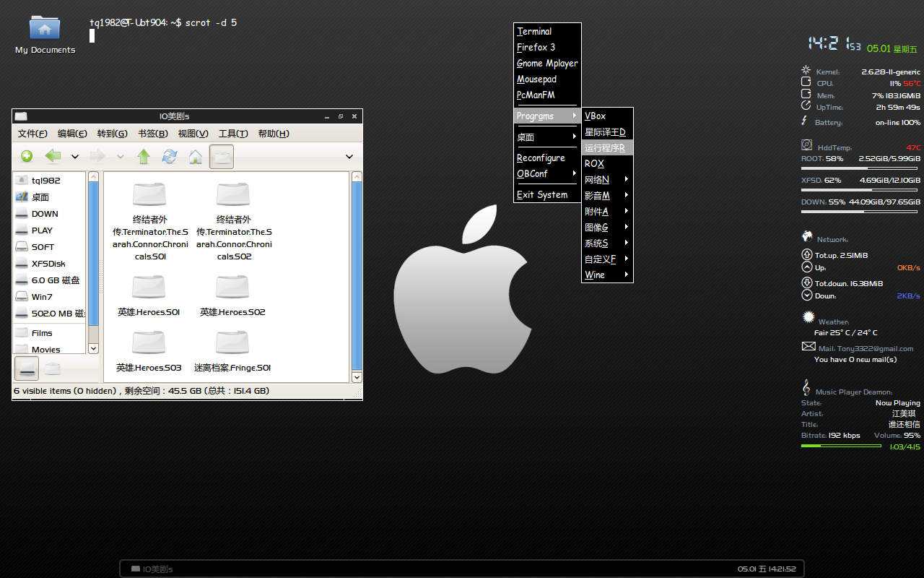Select the DOWN drive in sidebar
924x578 pixels.
click(x=50, y=214)
